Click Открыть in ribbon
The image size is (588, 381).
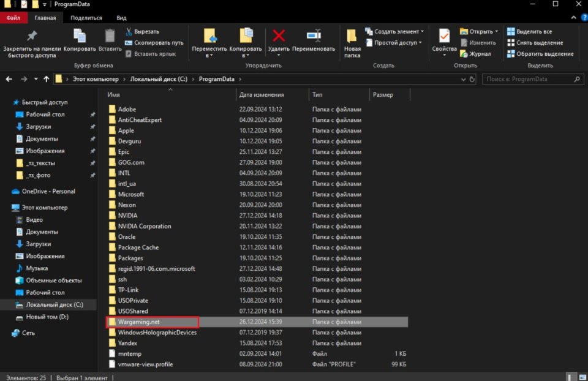(x=479, y=31)
